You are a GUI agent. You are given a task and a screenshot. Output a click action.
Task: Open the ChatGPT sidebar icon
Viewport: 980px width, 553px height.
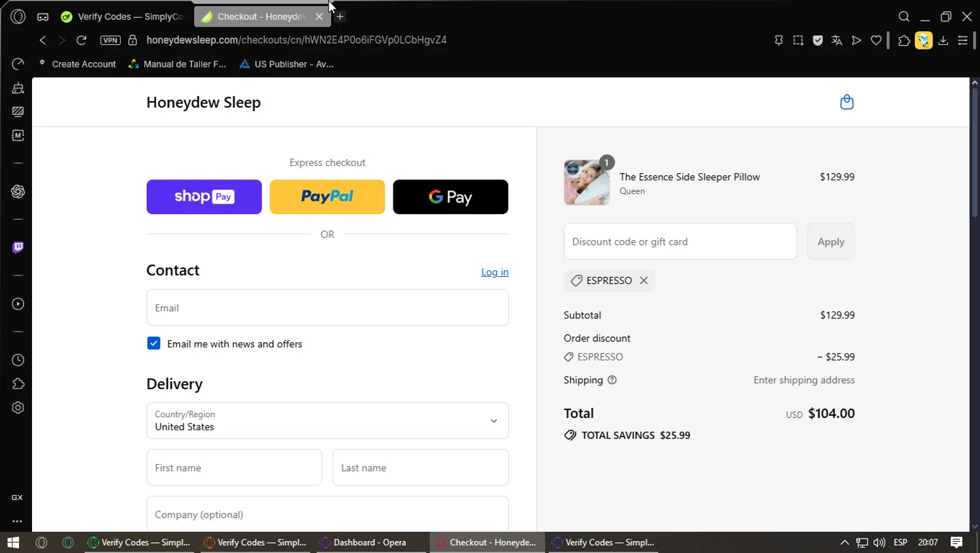[x=18, y=191]
